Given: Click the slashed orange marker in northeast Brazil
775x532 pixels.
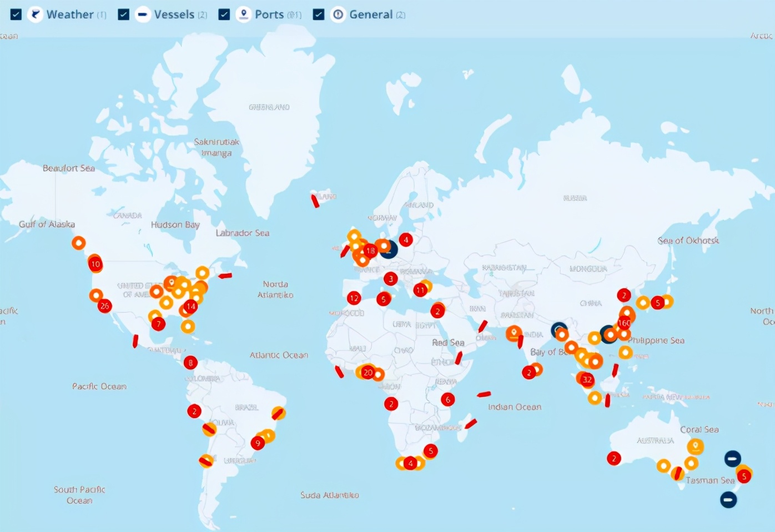Looking at the screenshot, I should [x=278, y=413].
